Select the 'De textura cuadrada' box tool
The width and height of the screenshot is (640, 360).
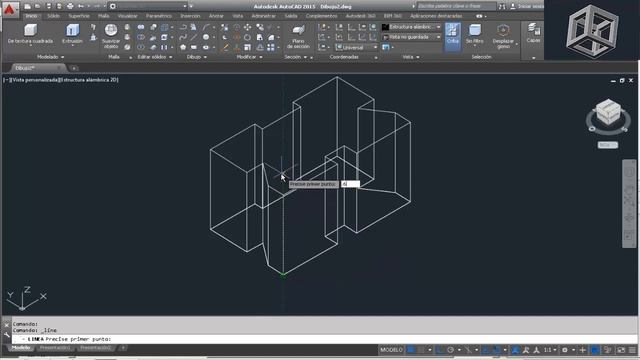(30, 33)
